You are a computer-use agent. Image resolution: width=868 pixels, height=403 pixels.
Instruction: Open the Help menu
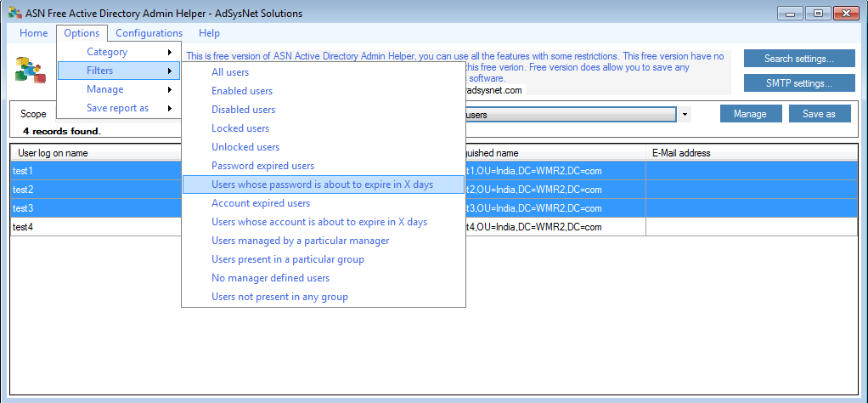tap(209, 33)
